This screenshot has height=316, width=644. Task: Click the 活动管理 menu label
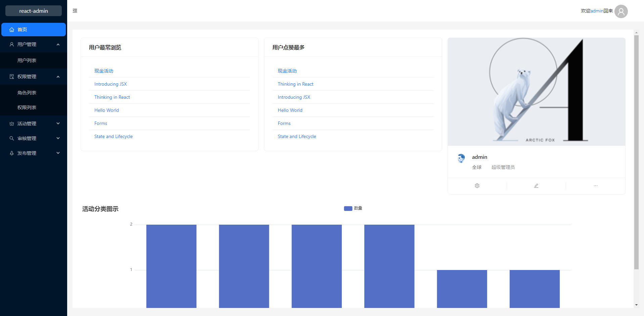click(27, 124)
